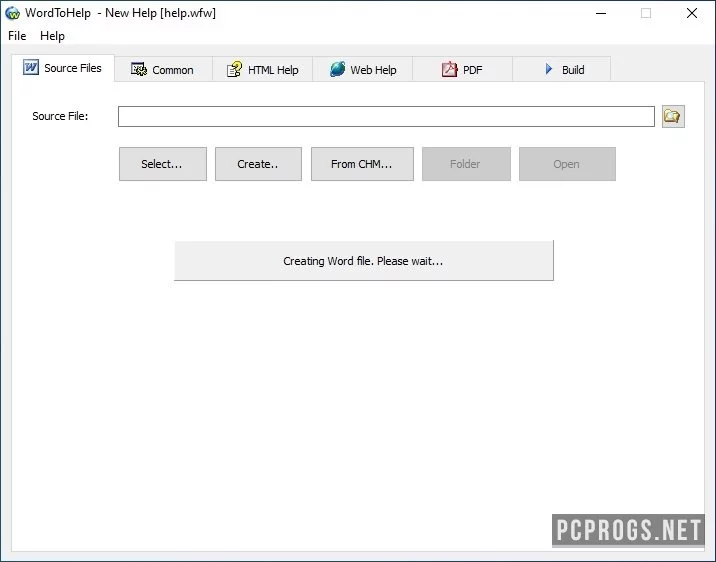Switch to the Common tab
The width and height of the screenshot is (716, 562).
tap(163, 70)
